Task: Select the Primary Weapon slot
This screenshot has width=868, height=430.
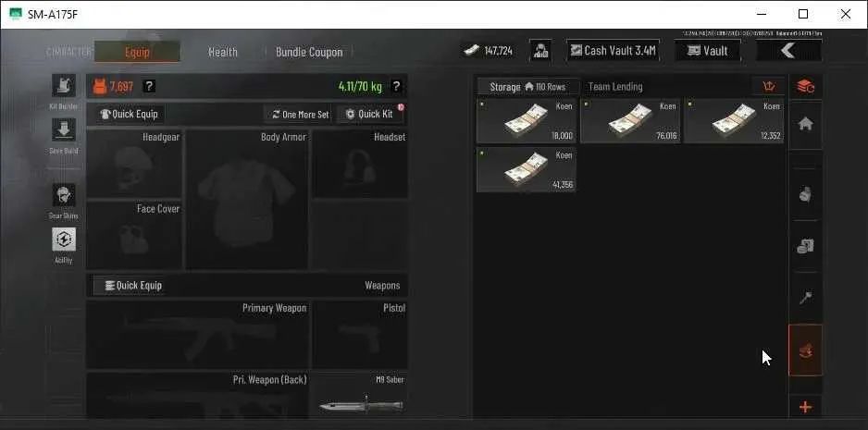Action: point(198,335)
